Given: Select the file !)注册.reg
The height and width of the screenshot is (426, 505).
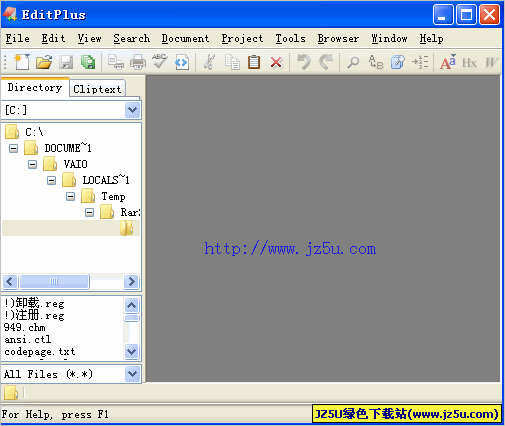Looking at the screenshot, I should [34, 315].
